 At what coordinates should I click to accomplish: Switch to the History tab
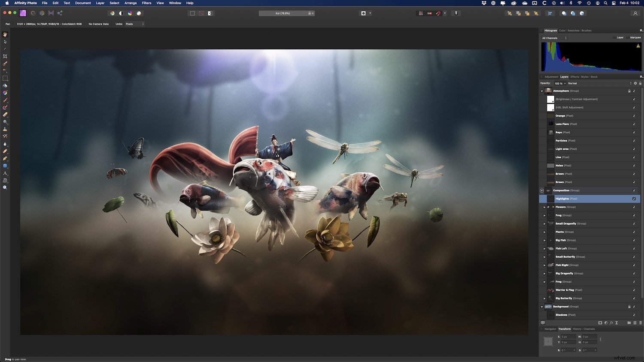click(577, 329)
